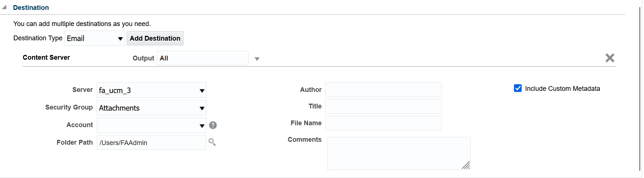Collapse the Destination section triangle
The image size is (644, 178).
pyautogui.click(x=4, y=7)
